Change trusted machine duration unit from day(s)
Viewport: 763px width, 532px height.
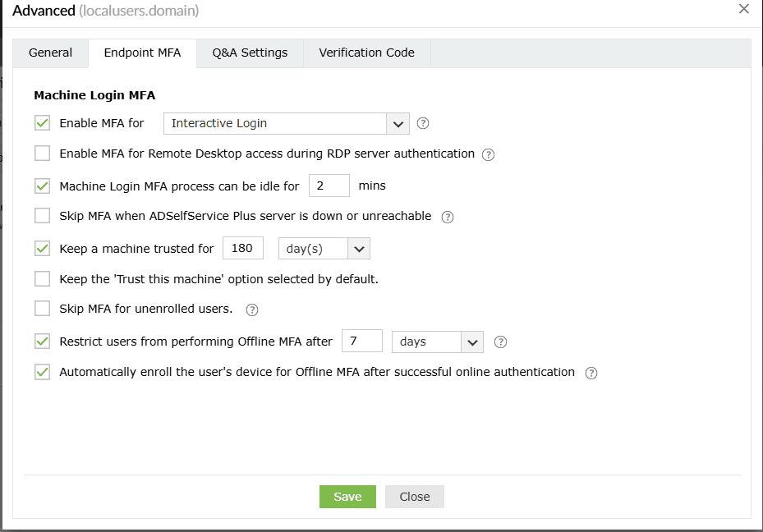[x=357, y=247]
